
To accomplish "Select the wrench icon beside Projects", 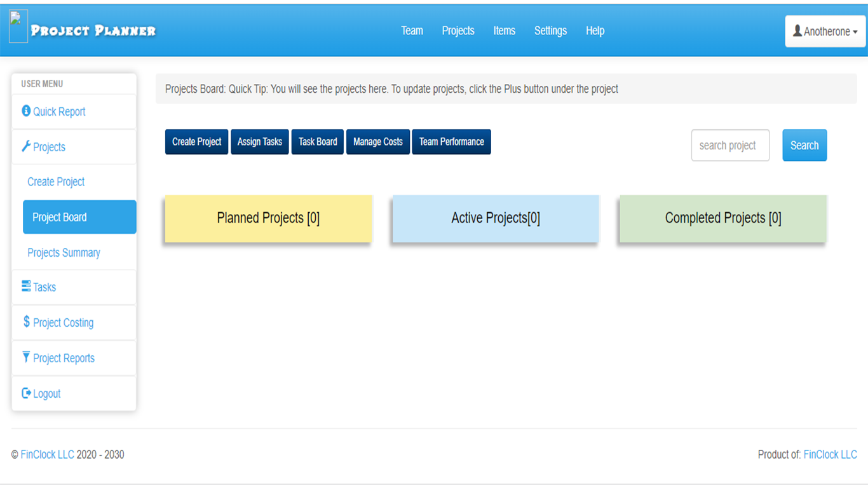I will [25, 146].
